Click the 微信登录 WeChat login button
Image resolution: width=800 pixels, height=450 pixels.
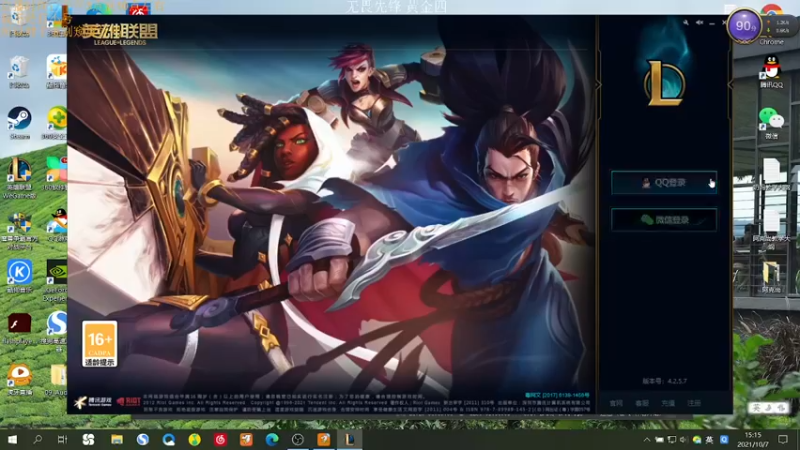pyautogui.click(x=664, y=220)
